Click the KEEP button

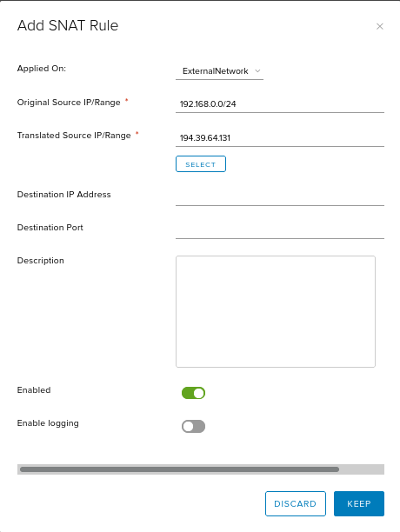pyautogui.click(x=359, y=503)
